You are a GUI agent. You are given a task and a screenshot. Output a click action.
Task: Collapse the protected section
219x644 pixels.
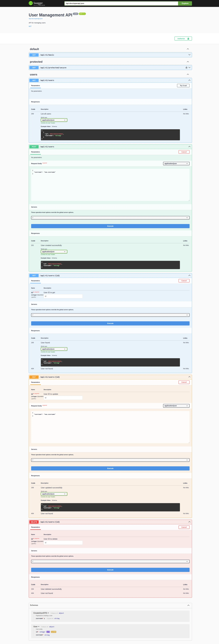pyautogui.click(x=188, y=62)
